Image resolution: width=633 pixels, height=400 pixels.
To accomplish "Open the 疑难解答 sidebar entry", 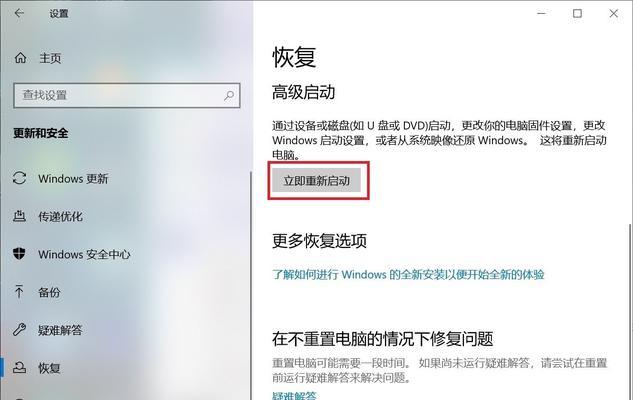I will coord(60,330).
